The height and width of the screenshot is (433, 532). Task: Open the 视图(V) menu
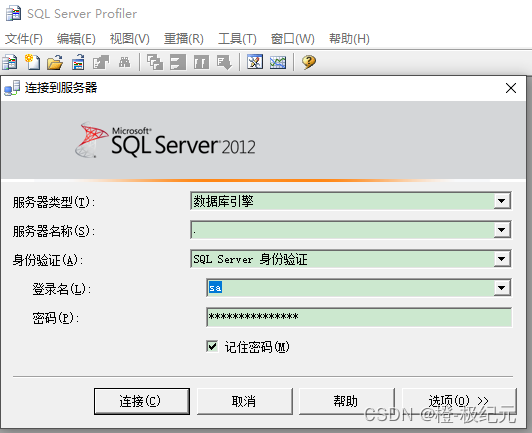130,39
